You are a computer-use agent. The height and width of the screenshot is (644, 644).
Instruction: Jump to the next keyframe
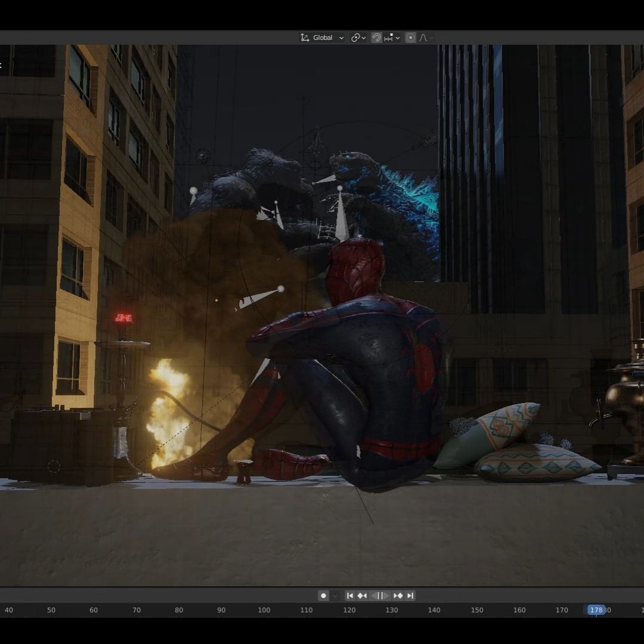(398, 596)
